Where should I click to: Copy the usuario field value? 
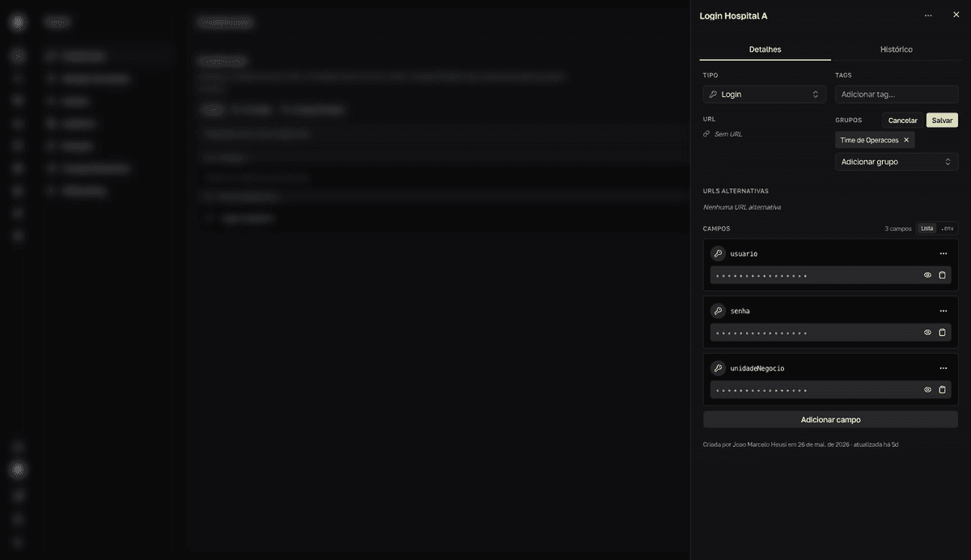click(x=942, y=275)
